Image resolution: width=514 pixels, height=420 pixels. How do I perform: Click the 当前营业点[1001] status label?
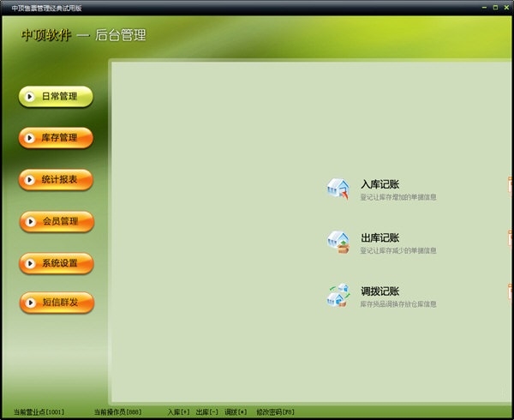(39, 411)
